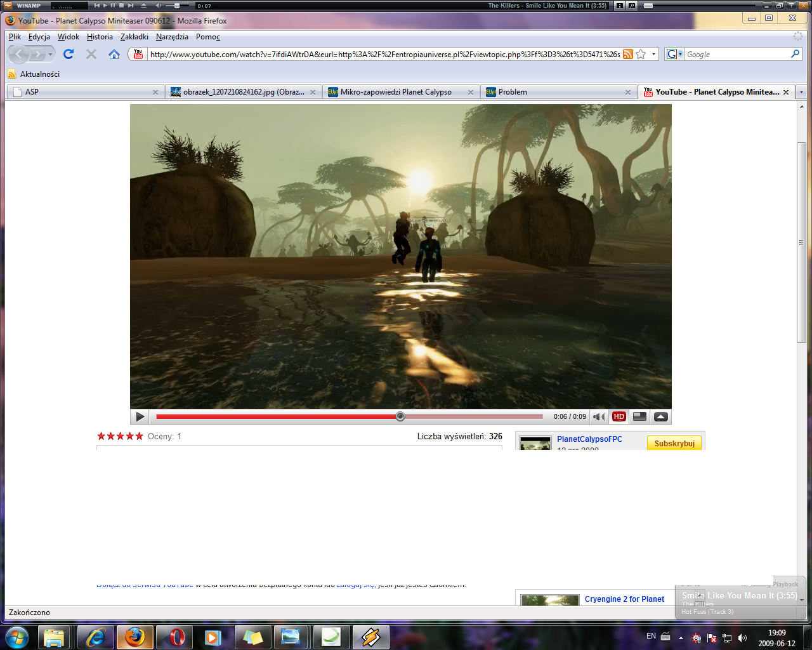Toggle HD quality on the video

(619, 417)
